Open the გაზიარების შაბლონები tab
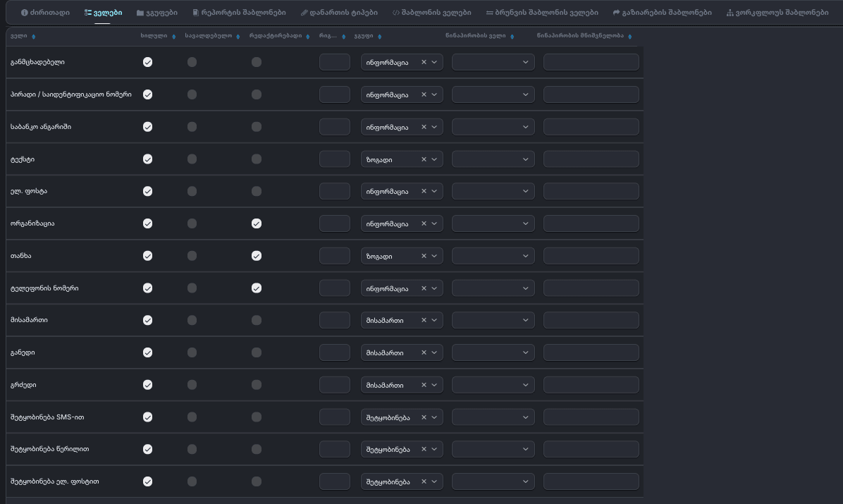Viewport: 843px width, 504px height. [663, 13]
